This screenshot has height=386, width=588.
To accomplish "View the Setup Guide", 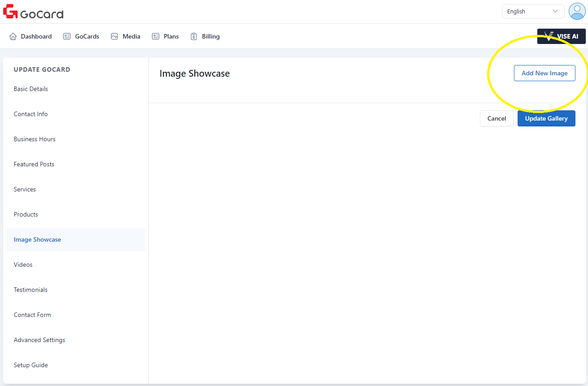I will click(x=30, y=365).
